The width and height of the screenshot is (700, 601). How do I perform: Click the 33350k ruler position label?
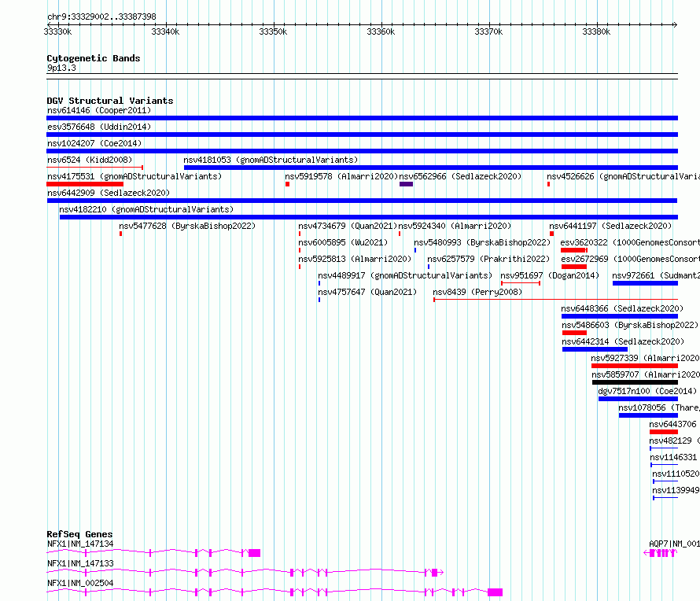[273, 31]
